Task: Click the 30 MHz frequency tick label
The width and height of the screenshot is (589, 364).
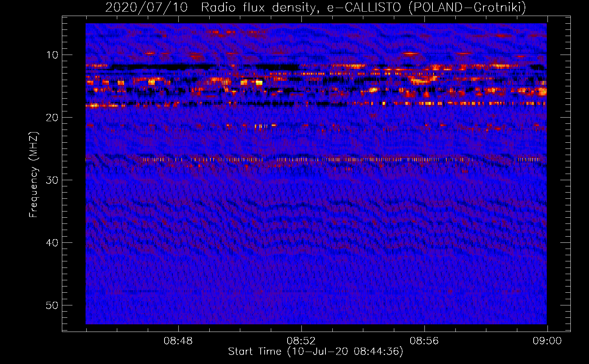Action: 52,180
